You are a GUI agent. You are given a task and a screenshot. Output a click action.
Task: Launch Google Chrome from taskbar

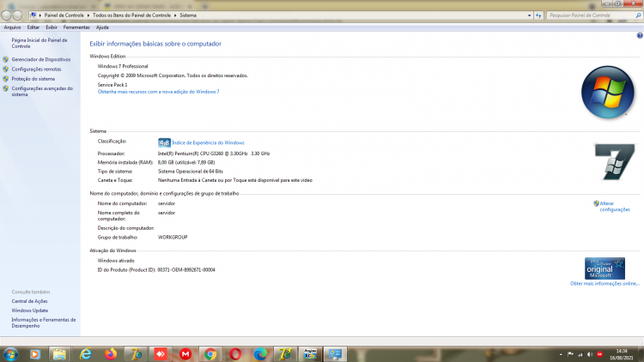tap(210, 354)
